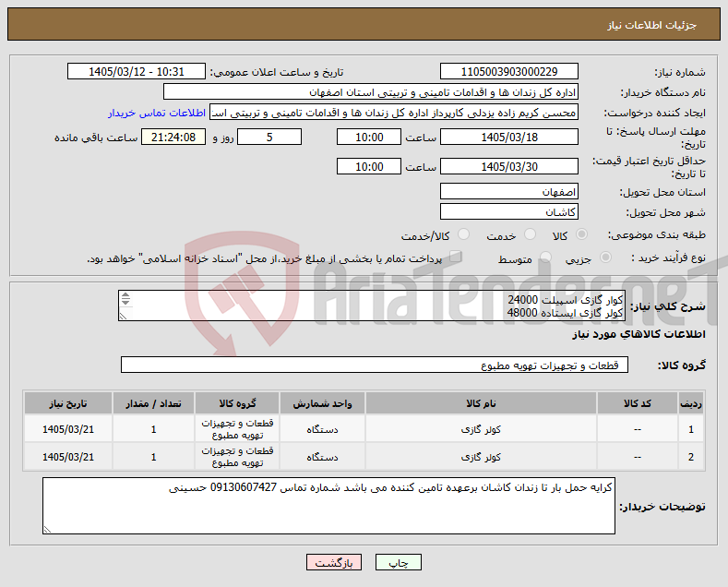Toggle the اسناد خزانه اسلامی payment checkbox
Screen dimensions: 728x587
pyautogui.click(x=456, y=256)
